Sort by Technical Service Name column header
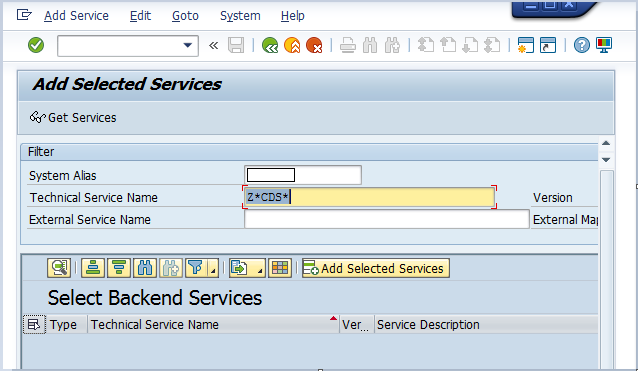This screenshot has height=371, width=638. point(213,325)
